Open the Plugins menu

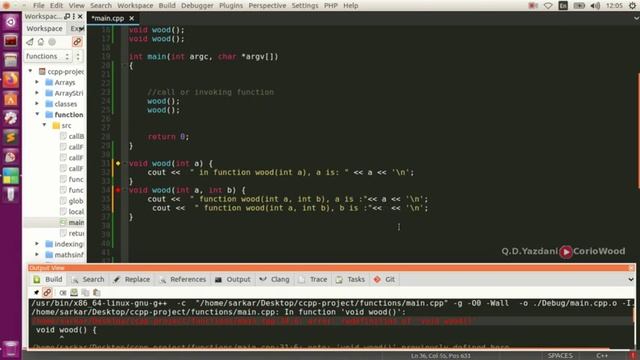point(231,6)
